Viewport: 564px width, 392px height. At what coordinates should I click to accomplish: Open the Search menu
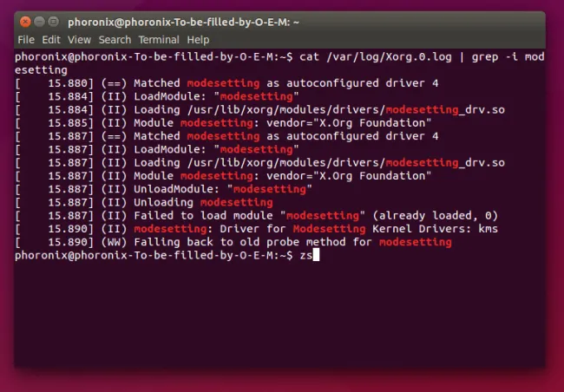pos(115,40)
